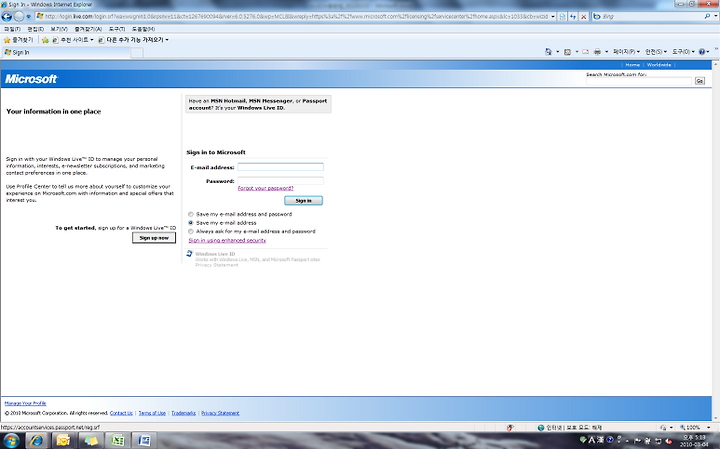Open the 즐겨찾기 favorites star button
The image size is (720, 449).
18,40
